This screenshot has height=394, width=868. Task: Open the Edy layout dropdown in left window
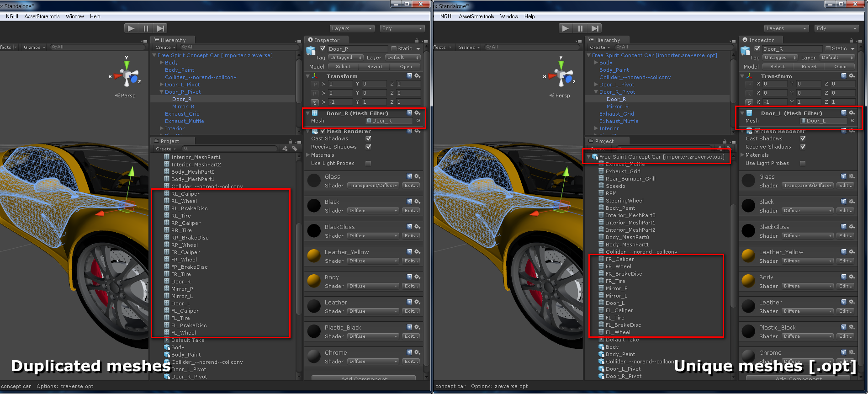click(402, 28)
